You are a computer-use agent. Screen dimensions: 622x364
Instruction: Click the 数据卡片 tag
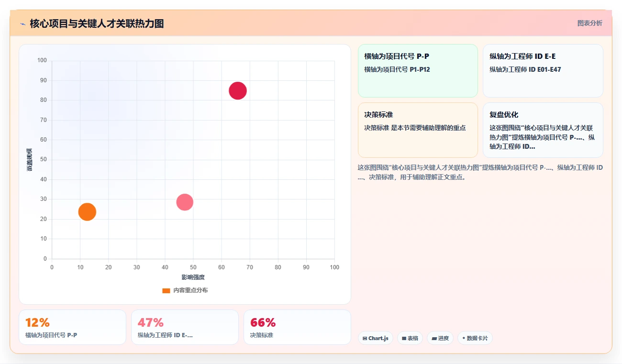(475, 338)
